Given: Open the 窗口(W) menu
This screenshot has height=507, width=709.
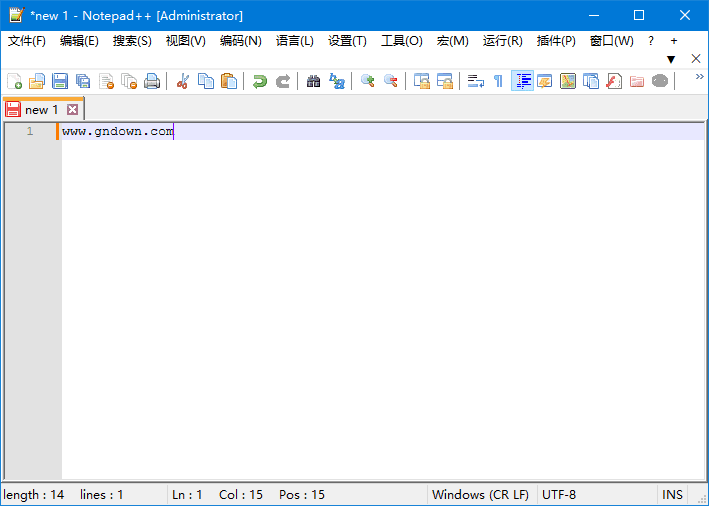Looking at the screenshot, I should [x=611, y=41].
